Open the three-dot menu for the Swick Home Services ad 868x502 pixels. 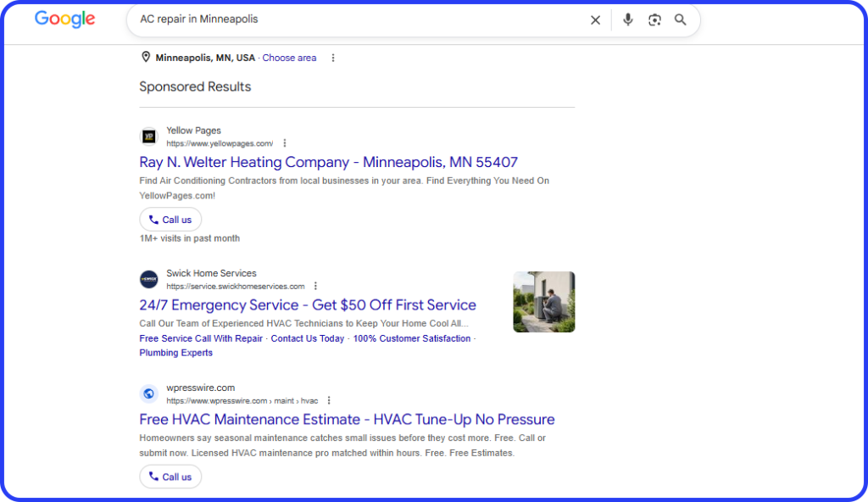click(x=315, y=286)
